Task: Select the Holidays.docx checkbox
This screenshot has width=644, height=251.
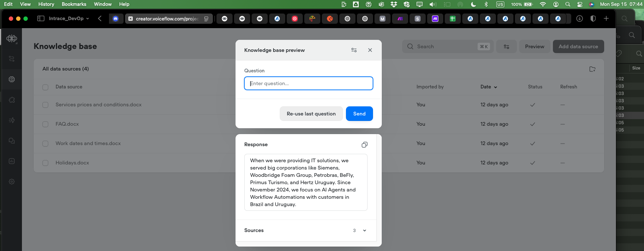Action: pyautogui.click(x=45, y=163)
